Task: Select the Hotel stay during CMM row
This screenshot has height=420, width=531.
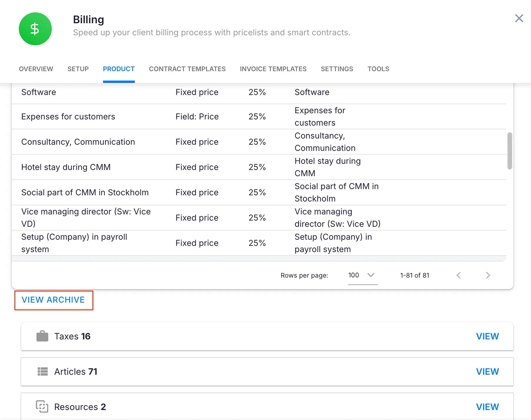Action: [x=66, y=167]
